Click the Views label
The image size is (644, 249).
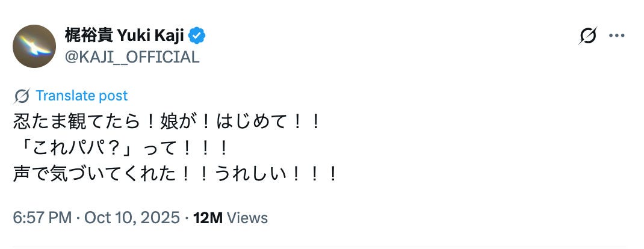pos(248,217)
